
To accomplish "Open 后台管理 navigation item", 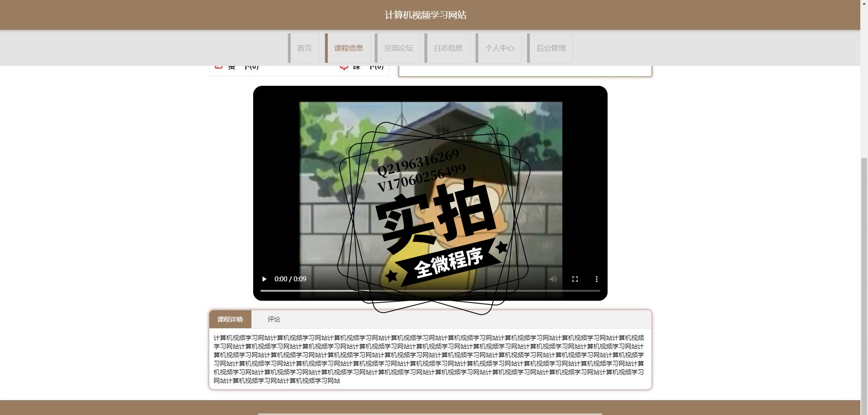I will pyautogui.click(x=550, y=48).
